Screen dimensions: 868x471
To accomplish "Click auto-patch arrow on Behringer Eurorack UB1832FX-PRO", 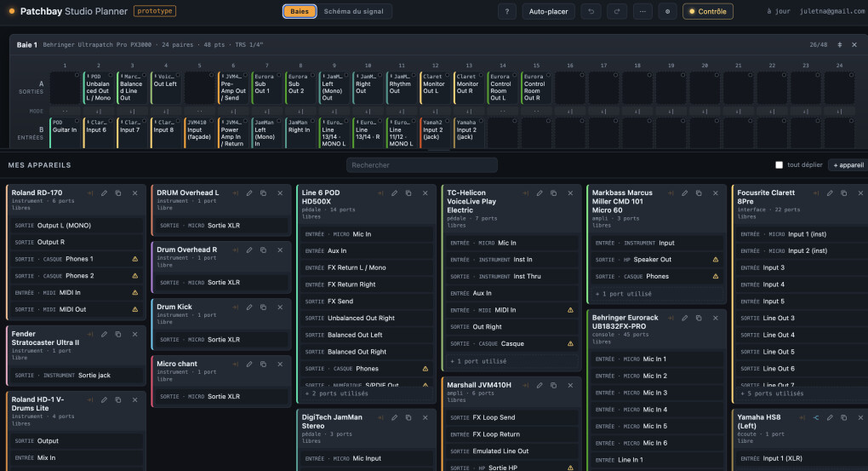I will pyautogui.click(x=671, y=318).
